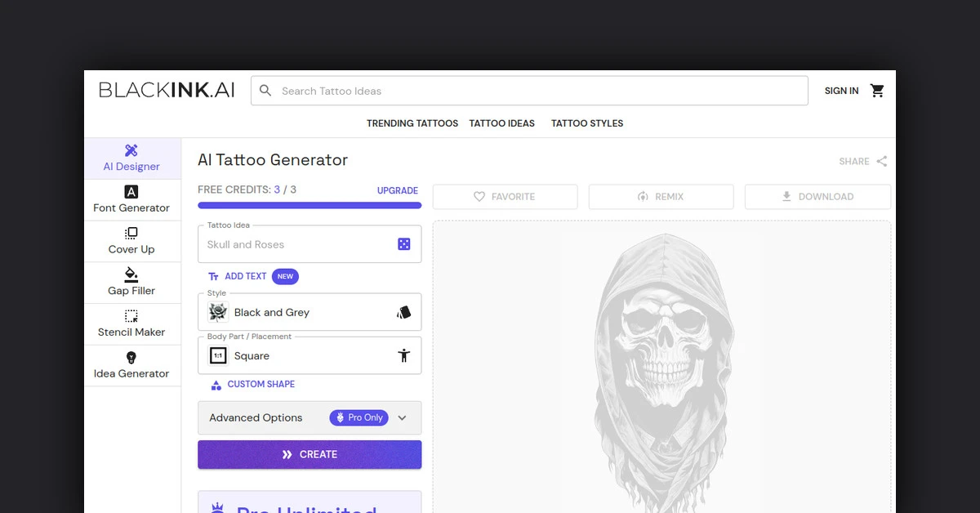
Task: Open the Font Generator tool
Action: 131,199
